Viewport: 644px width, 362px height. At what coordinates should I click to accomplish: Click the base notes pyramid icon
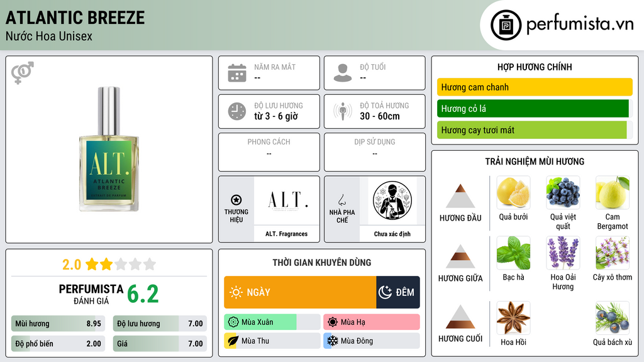point(460,317)
